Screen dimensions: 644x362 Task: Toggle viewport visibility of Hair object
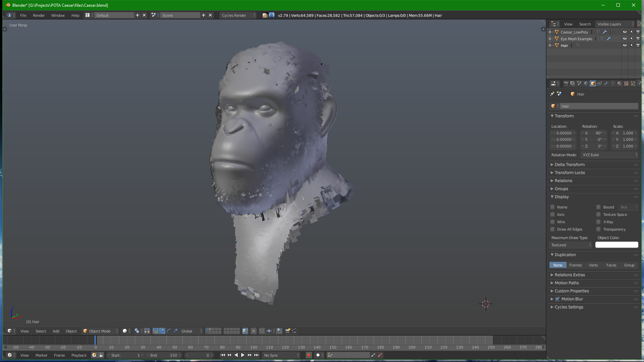(x=625, y=46)
